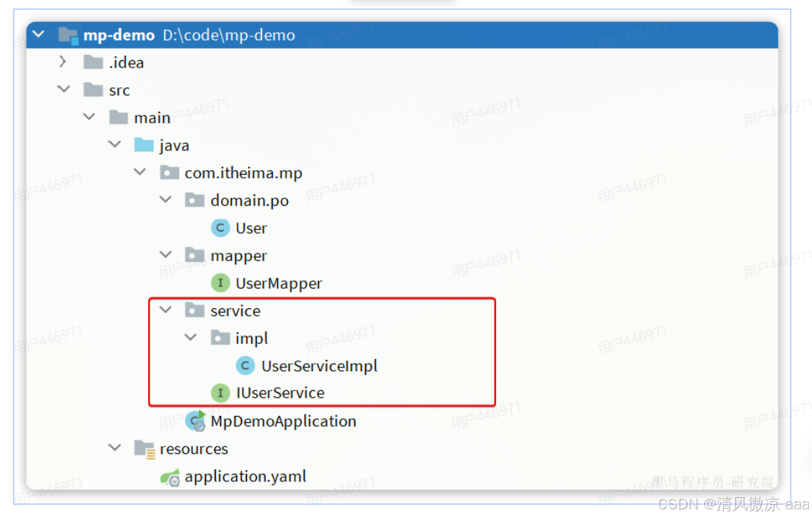Image resolution: width=812 pixels, height=517 pixels.
Task: Click the mapper package icon
Action: pos(194,255)
